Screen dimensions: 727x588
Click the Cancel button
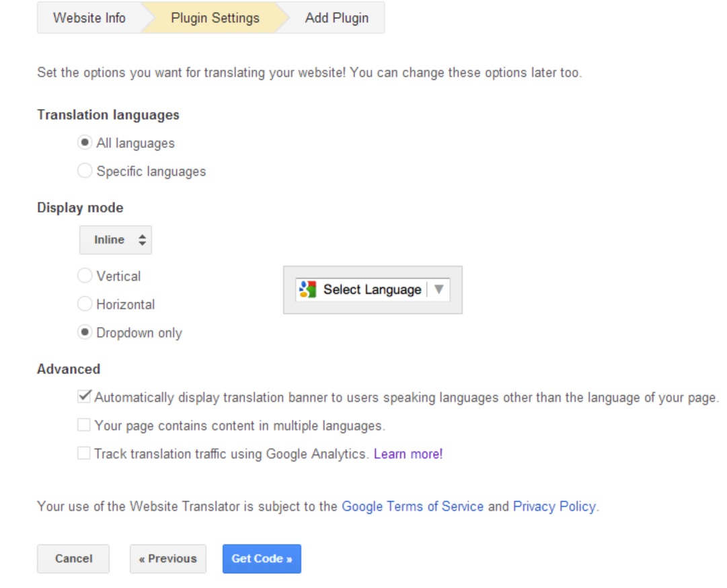point(73,558)
